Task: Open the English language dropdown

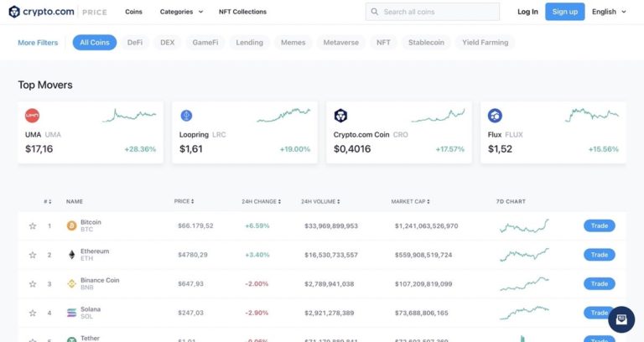Action: point(609,12)
